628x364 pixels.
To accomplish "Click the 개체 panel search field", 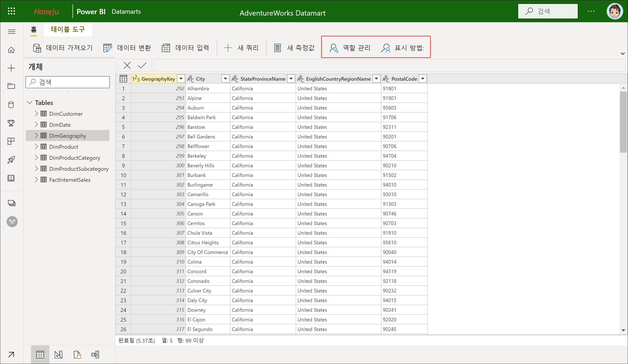I will 68,82.
